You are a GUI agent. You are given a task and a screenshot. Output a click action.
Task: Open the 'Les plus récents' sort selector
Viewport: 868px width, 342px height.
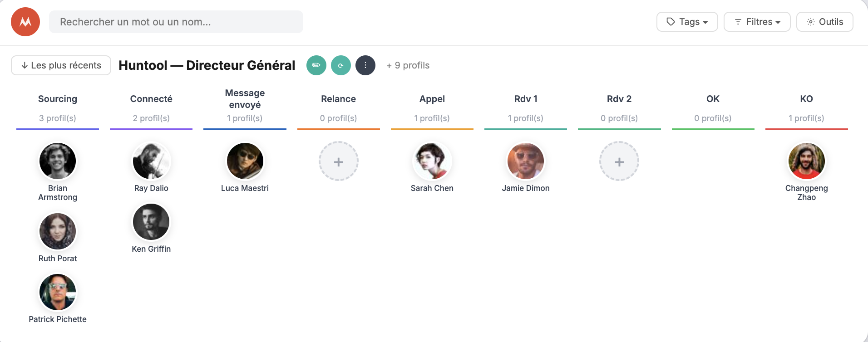[61, 65]
